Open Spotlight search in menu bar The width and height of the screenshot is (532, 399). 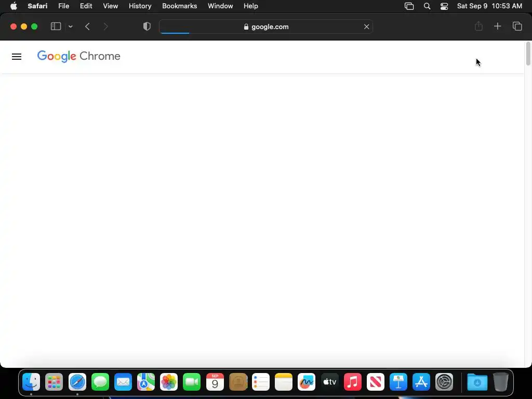[427, 6]
